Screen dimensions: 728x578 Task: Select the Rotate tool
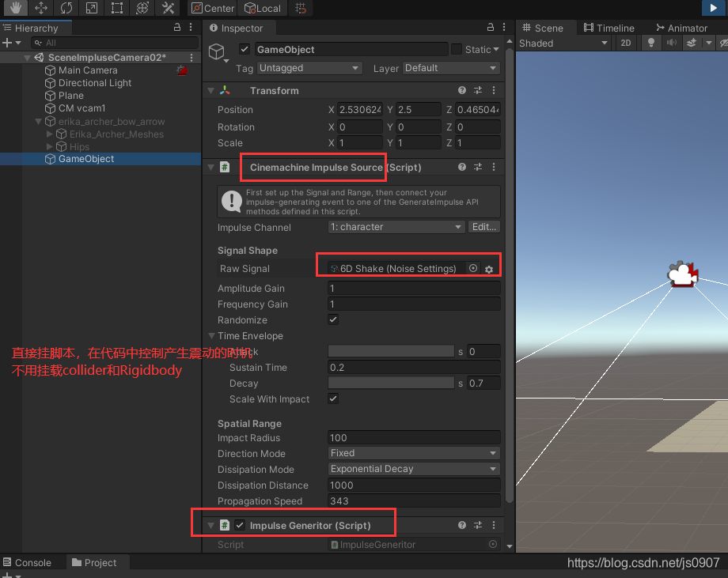tap(66, 7)
